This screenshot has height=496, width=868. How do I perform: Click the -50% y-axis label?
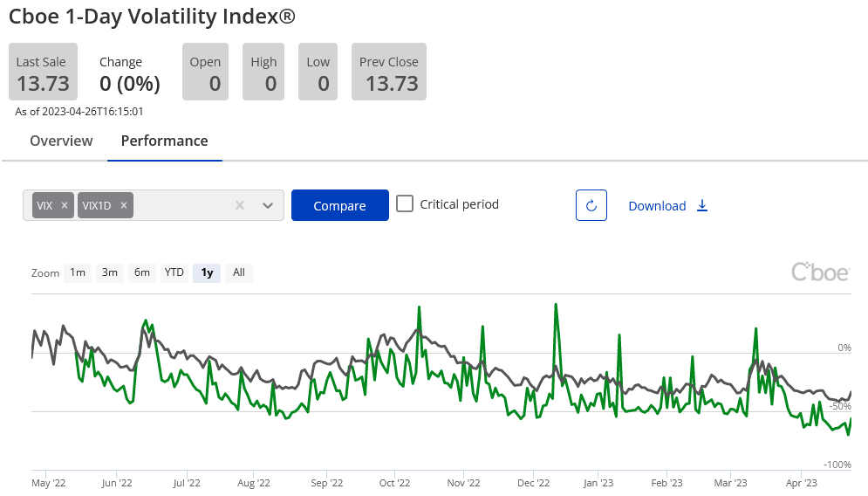tap(840, 406)
